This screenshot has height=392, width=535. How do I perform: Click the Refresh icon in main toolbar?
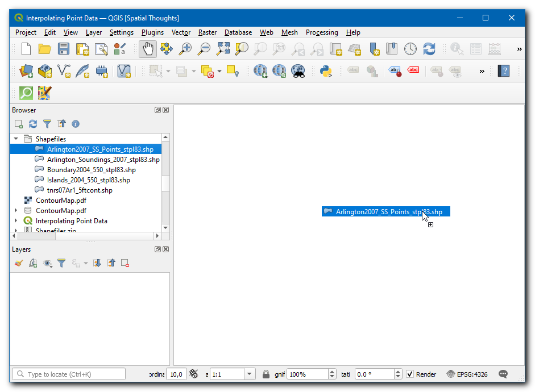pos(429,49)
